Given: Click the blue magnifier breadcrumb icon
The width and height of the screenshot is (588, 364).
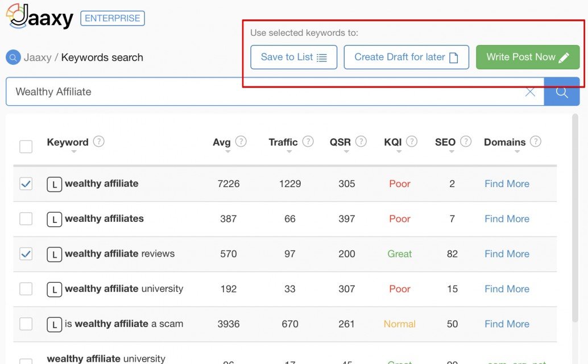Looking at the screenshot, I should tap(13, 57).
